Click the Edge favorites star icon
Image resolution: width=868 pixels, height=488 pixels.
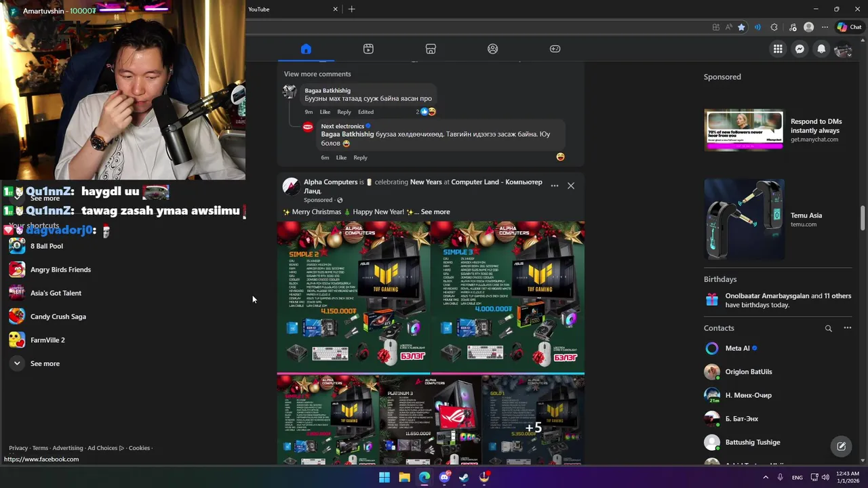click(741, 27)
